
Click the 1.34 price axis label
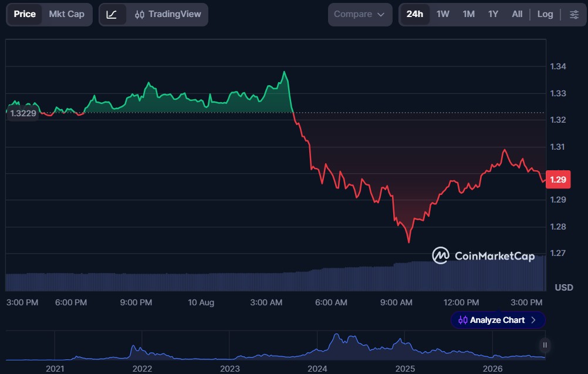(558, 67)
